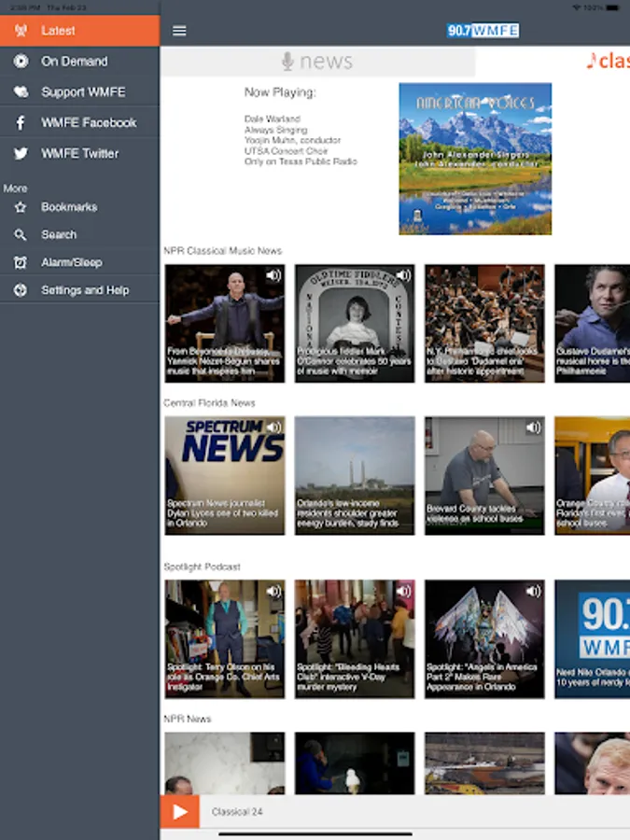Open WMFE Facebook menu item

80,122
